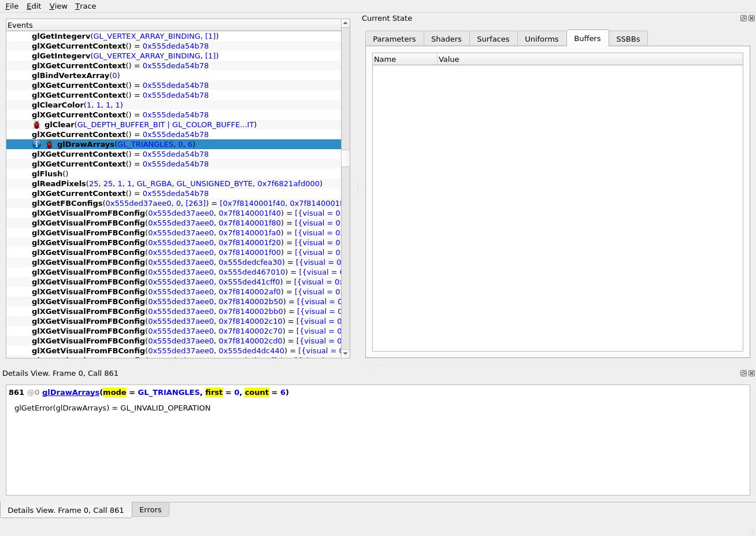Select glXGetVisualFromFBConfig call with 0x555ded41cff0
Image resolution: width=756 pixels, height=536 pixels.
[x=173, y=282]
